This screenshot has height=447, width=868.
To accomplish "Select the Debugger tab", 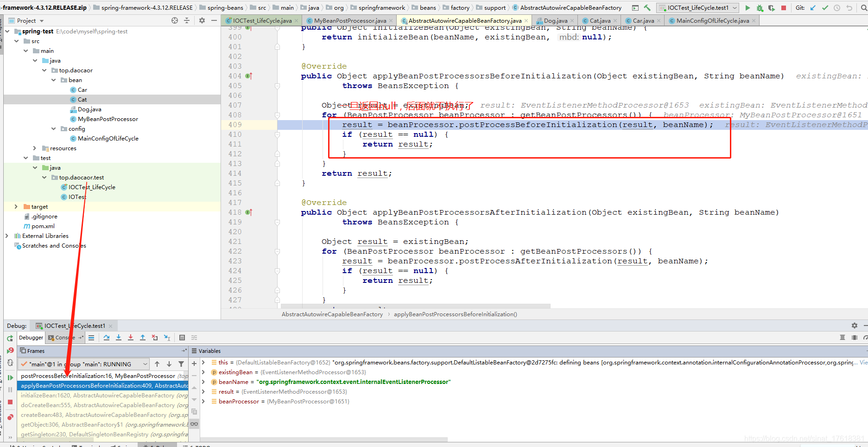I will point(31,338).
